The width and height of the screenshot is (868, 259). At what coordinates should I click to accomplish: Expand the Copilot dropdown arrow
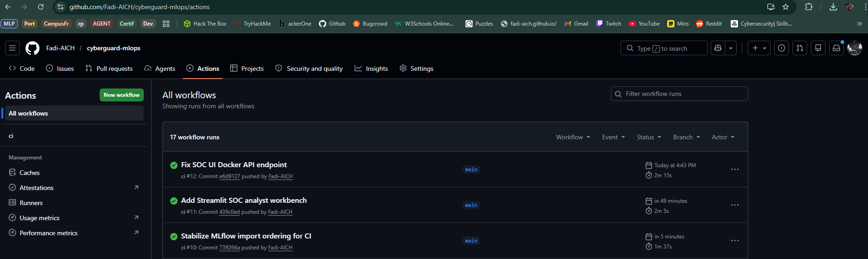[x=731, y=48]
